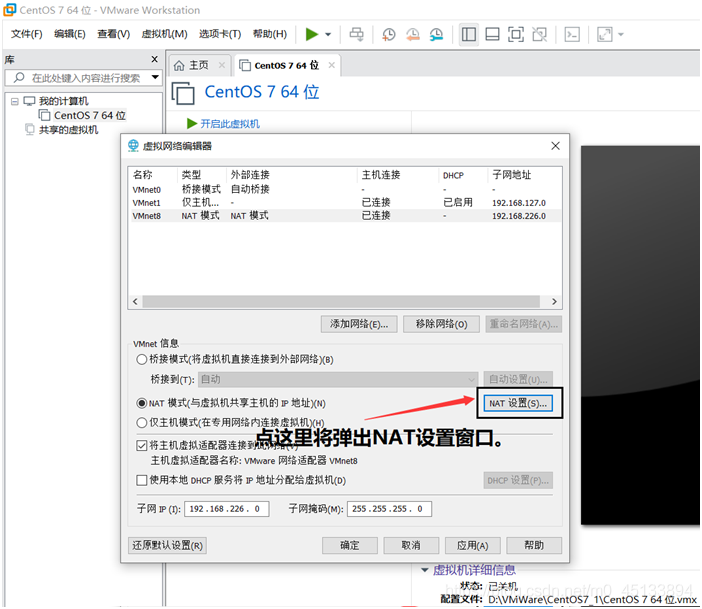Open the 文件(F) menu
This screenshot has width=702, height=609.
coord(26,34)
